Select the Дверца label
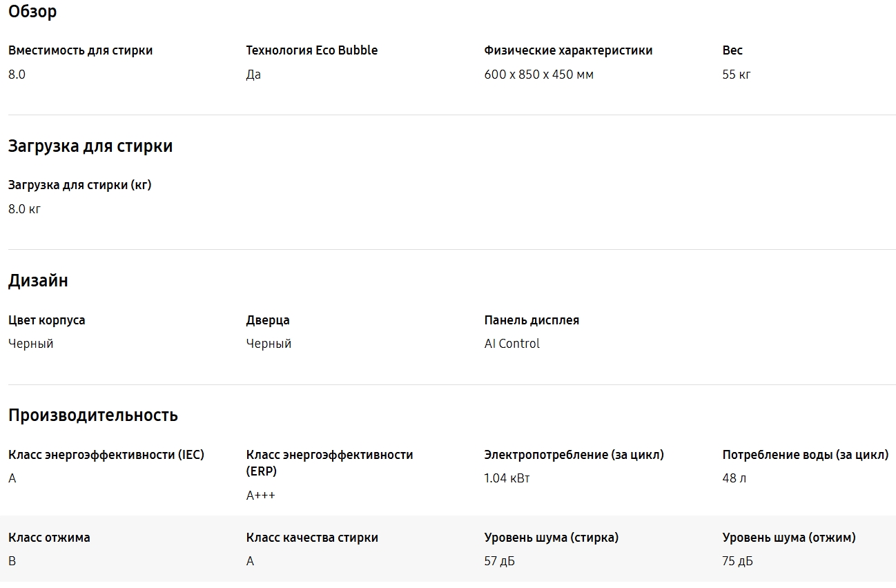Viewport: 896px width, 588px height. tap(268, 320)
